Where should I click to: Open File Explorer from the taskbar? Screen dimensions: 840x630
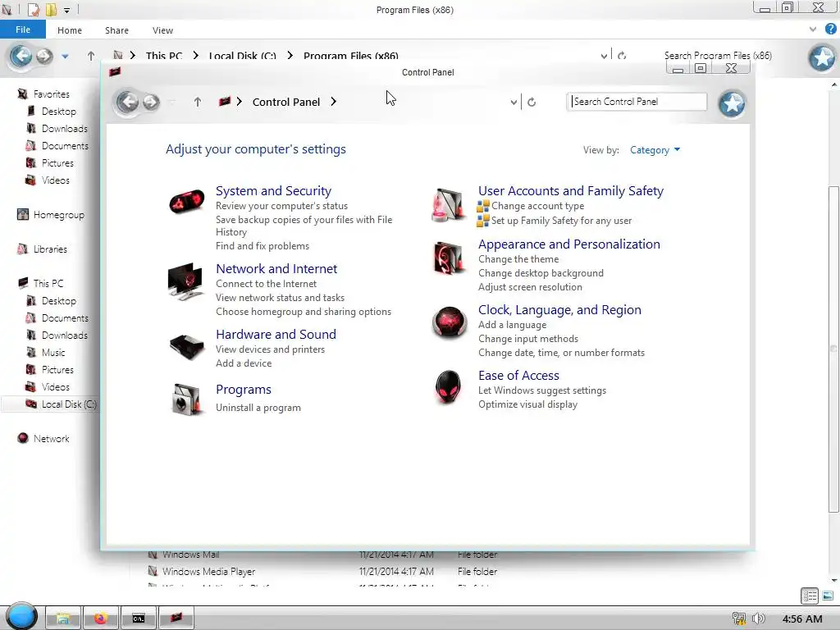(x=62, y=619)
